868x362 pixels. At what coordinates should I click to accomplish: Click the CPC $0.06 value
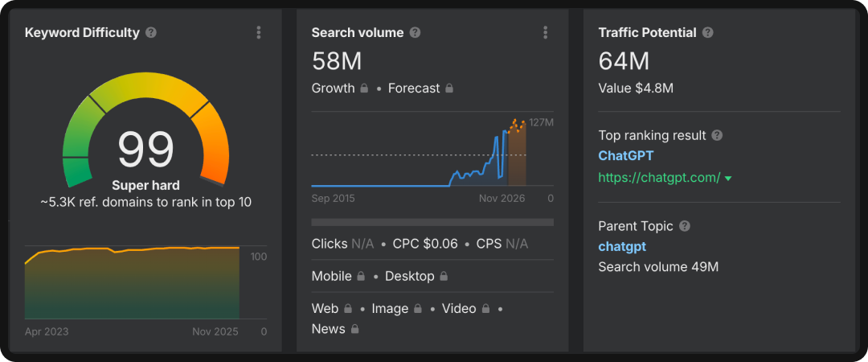[425, 244]
